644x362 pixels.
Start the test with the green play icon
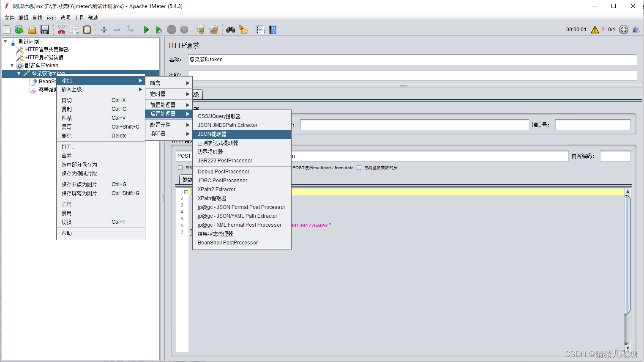coord(146,30)
